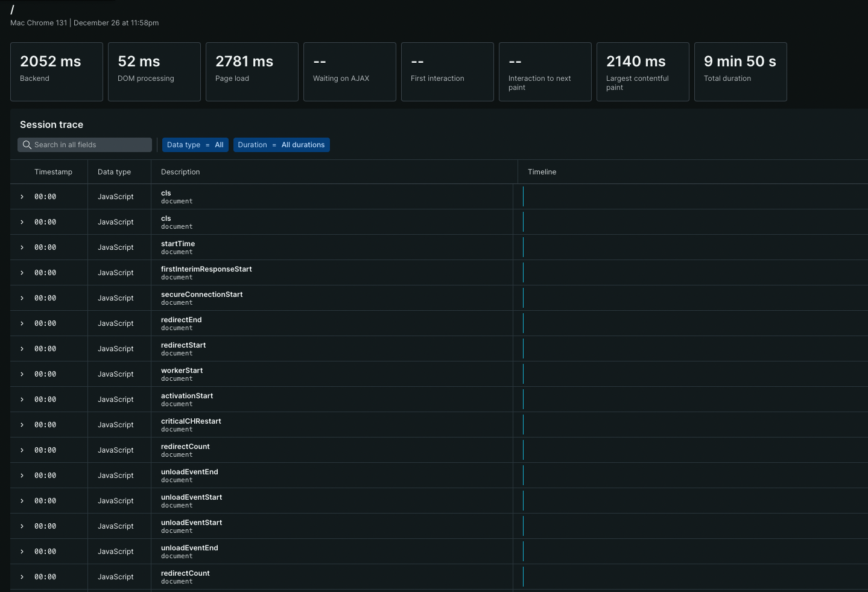Select the 9 min 50 s Total duration card
This screenshot has width=868, height=592.
coord(741,72)
